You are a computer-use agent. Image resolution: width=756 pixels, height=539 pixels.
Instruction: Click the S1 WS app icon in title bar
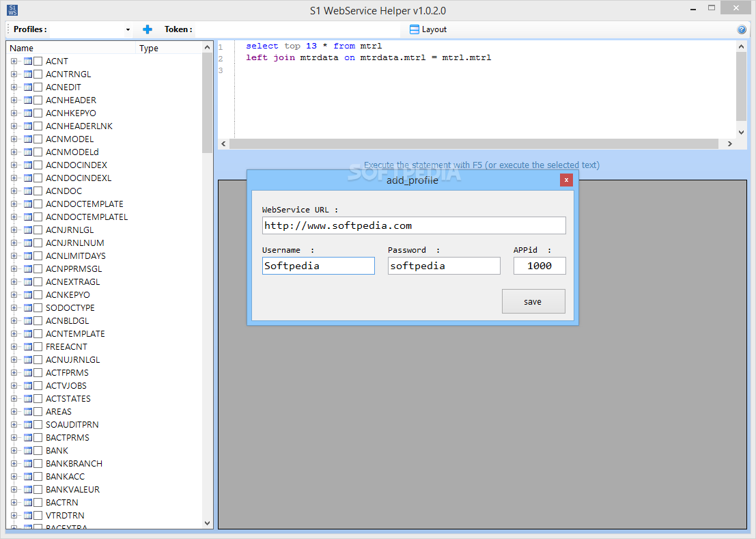click(12, 10)
